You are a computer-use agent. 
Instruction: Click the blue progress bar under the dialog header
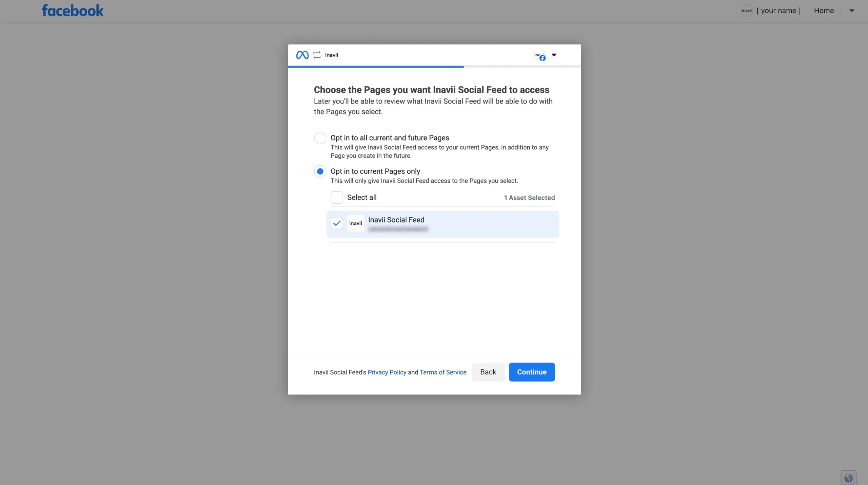376,67
